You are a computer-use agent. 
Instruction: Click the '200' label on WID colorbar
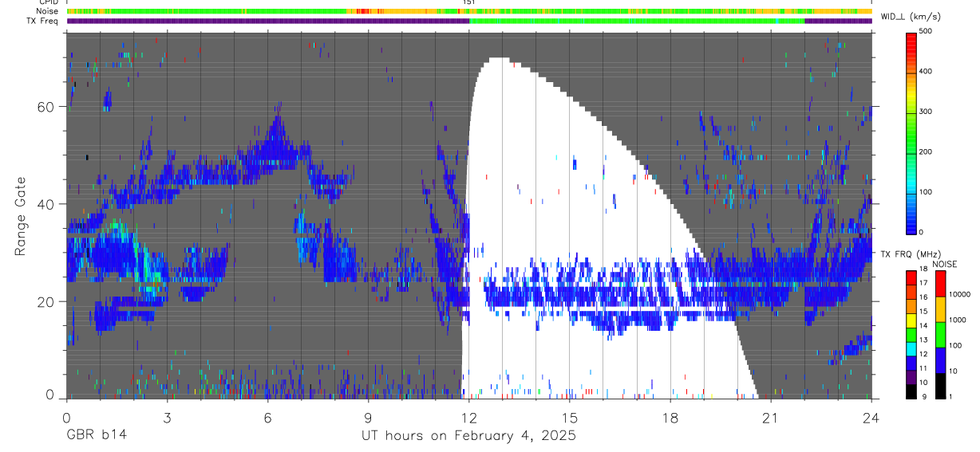(x=927, y=151)
